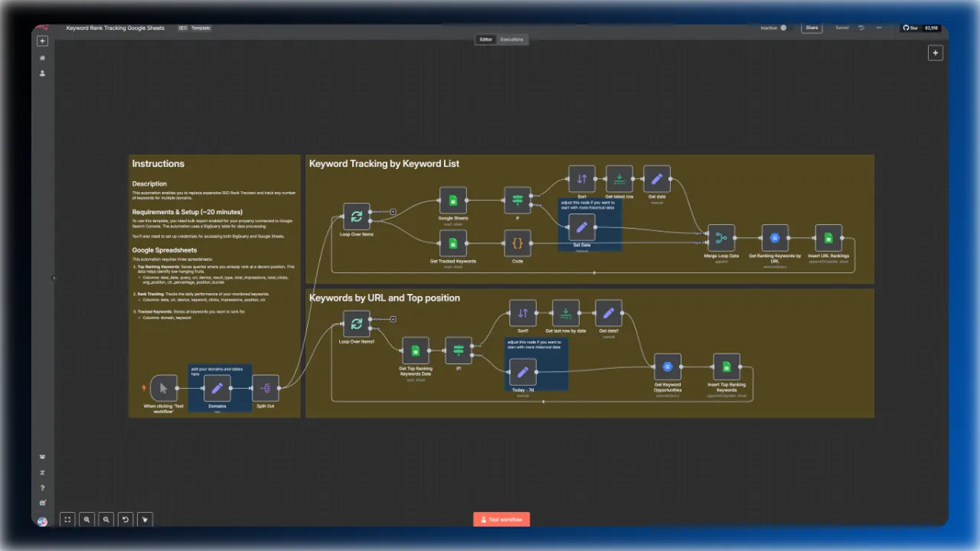
Task: Open the Home icon in the sidebar
Action: point(42,58)
